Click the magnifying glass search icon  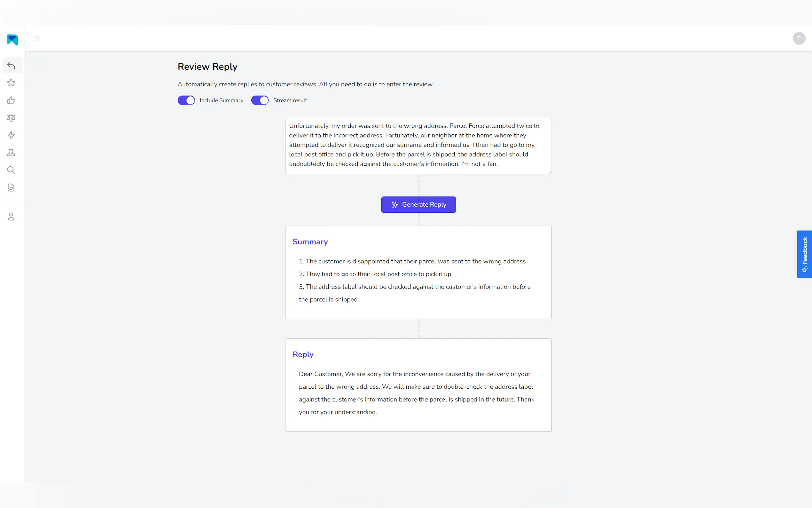point(11,170)
